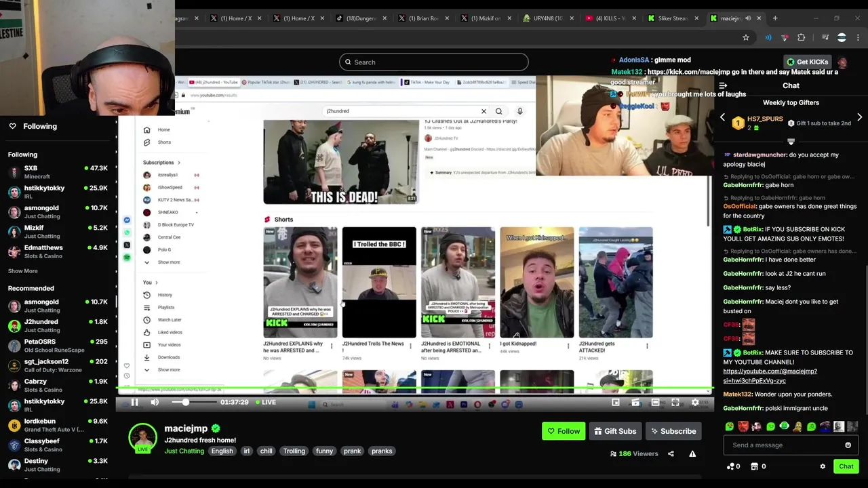Follow the maciejmp channel
This screenshot has width=868, height=488.
click(x=564, y=431)
